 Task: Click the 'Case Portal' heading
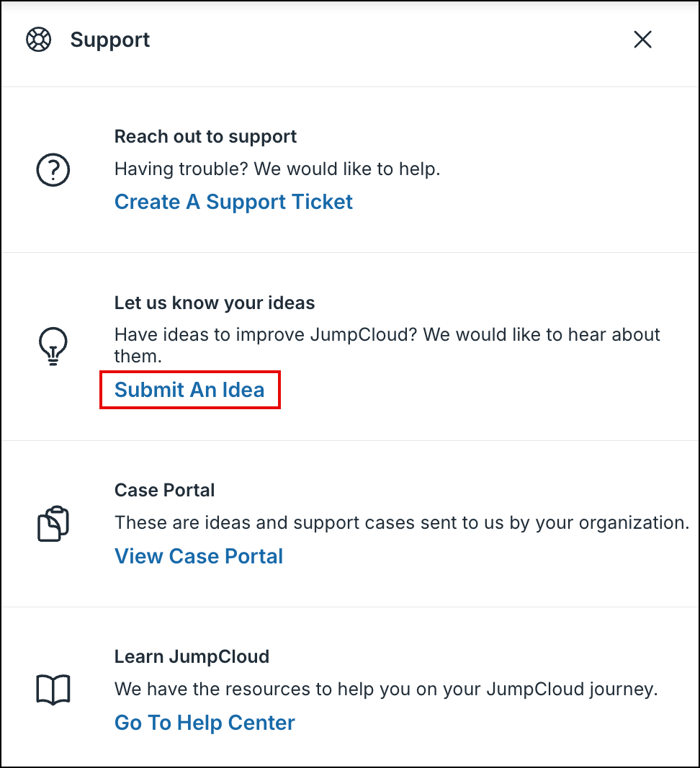[x=164, y=490]
